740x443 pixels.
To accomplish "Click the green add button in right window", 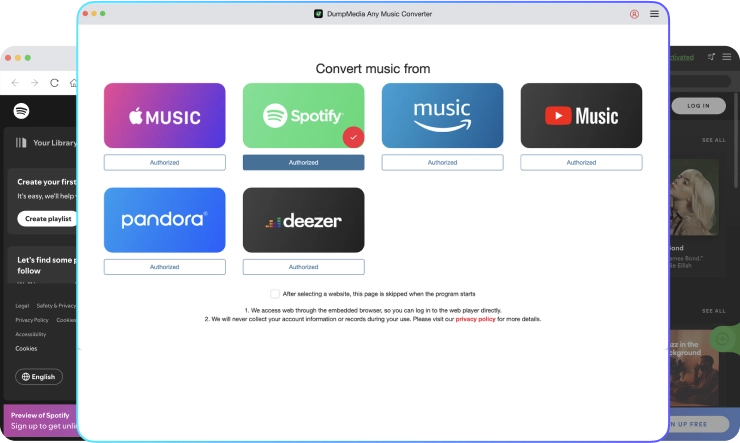I will click(723, 338).
